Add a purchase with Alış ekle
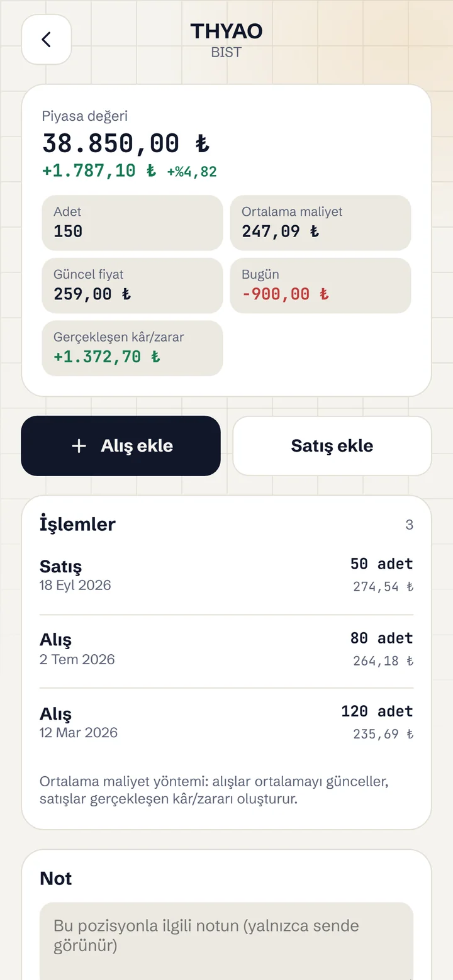Screen dimensions: 453x980 point(121,446)
